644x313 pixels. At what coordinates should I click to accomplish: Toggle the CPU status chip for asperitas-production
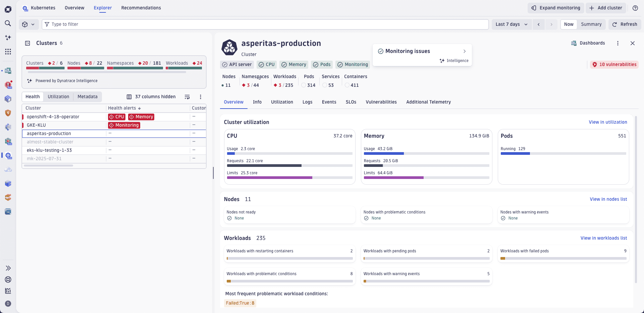[x=266, y=64]
